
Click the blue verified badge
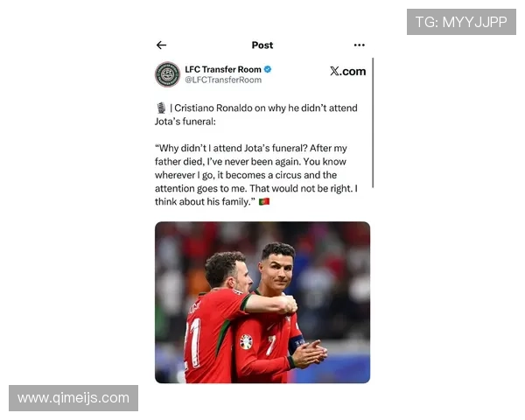(x=268, y=69)
